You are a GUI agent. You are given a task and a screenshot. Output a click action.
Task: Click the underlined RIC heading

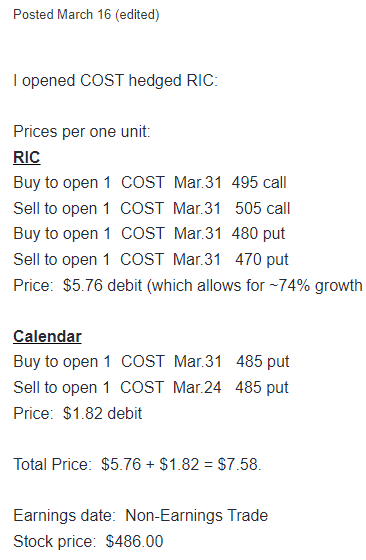27,157
